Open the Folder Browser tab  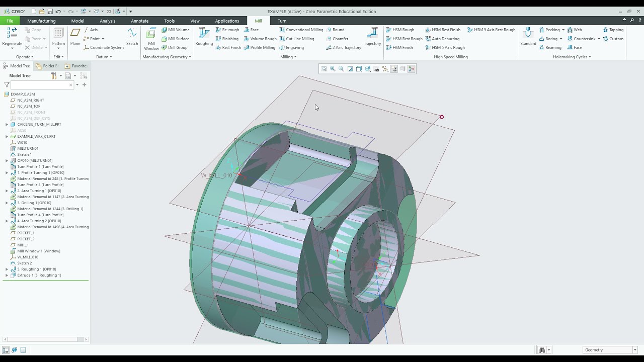click(x=48, y=66)
